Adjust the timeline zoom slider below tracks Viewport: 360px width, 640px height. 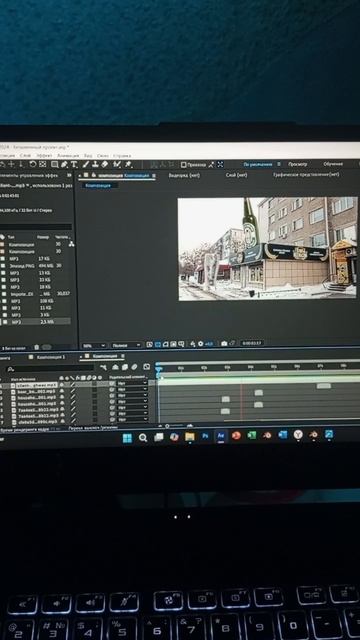pos(167,426)
